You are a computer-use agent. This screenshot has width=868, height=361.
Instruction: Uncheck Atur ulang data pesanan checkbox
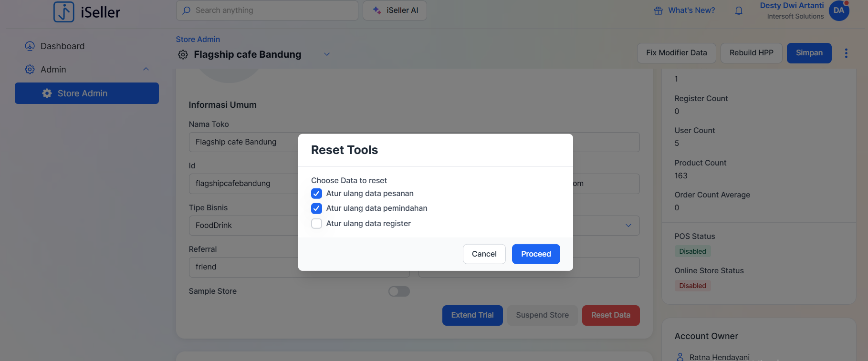[316, 194]
